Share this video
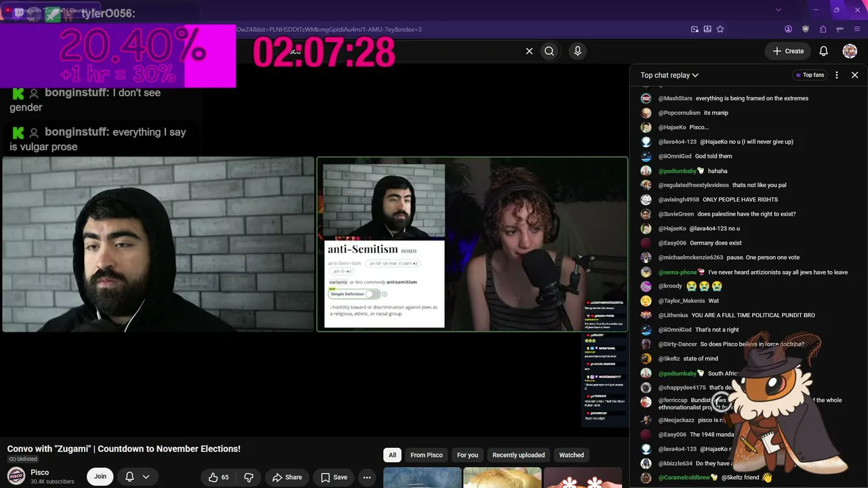Viewport: 868px width, 488px height. (x=287, y=477)
